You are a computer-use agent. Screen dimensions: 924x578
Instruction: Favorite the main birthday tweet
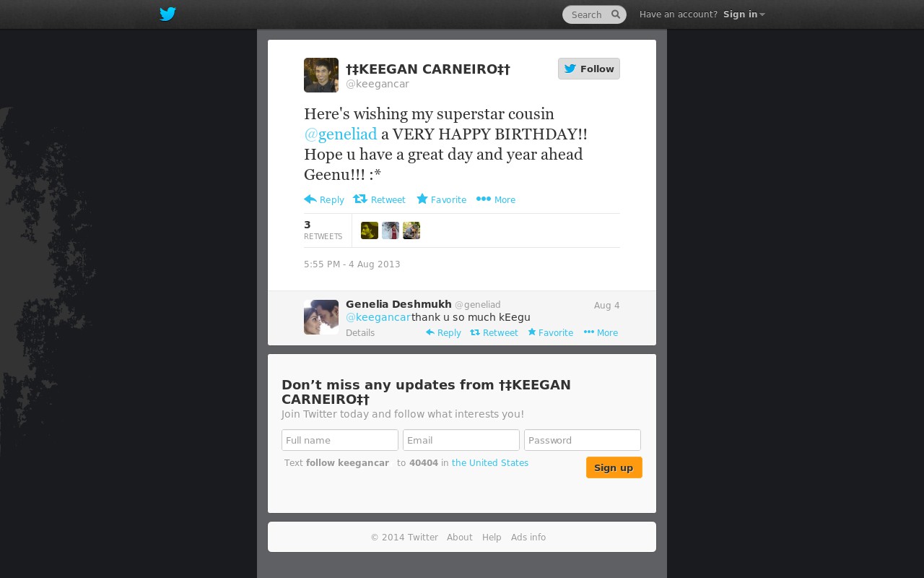442,199
